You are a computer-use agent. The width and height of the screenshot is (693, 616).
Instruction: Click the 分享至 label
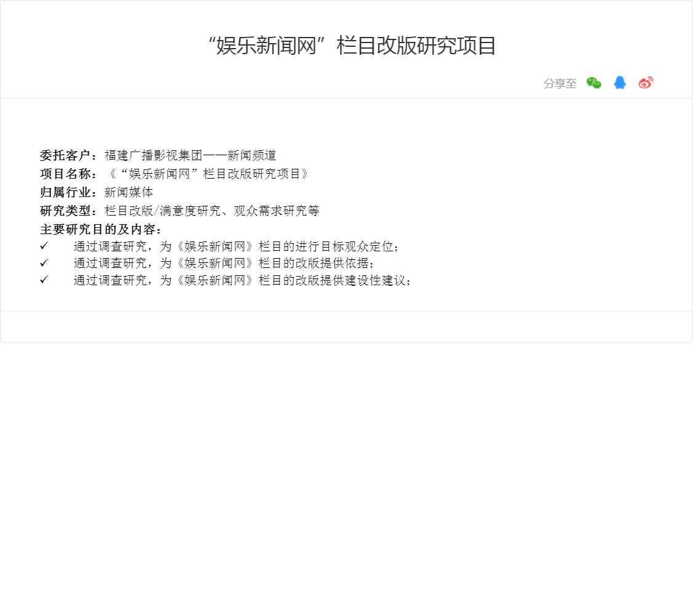tap(560, 84)
